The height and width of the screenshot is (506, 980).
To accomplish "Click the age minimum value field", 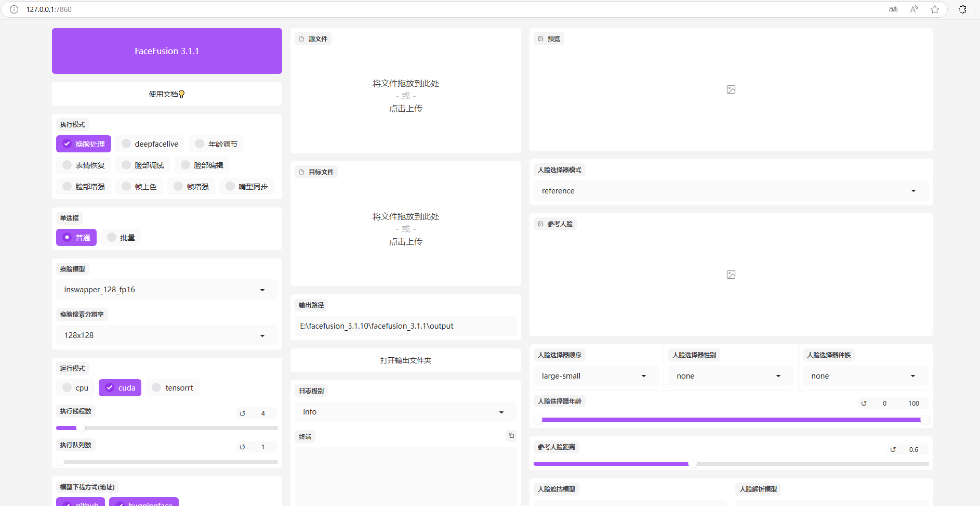I will (x=884, y=404).
